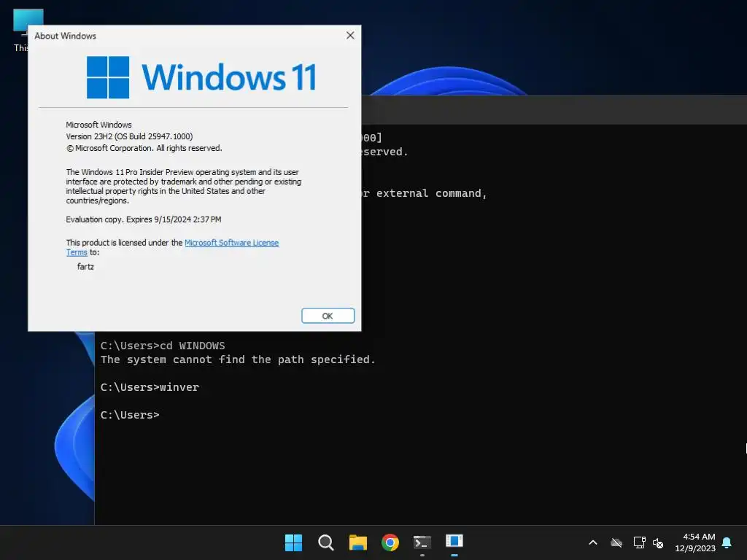Click OK in About Windows dialog

click(328, 316)
